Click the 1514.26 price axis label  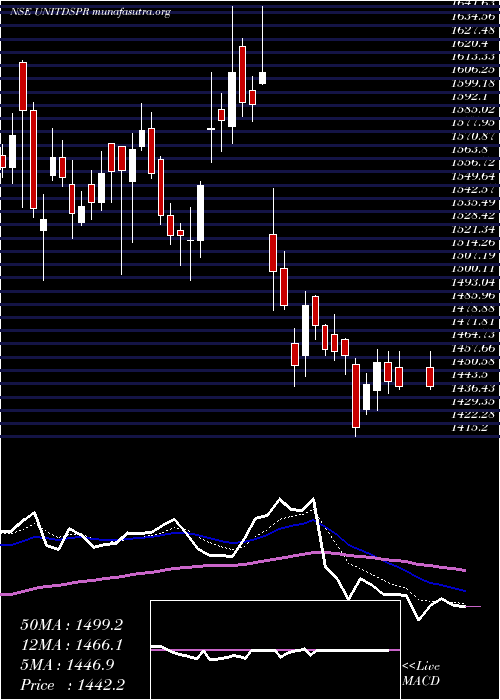[474, 242]
